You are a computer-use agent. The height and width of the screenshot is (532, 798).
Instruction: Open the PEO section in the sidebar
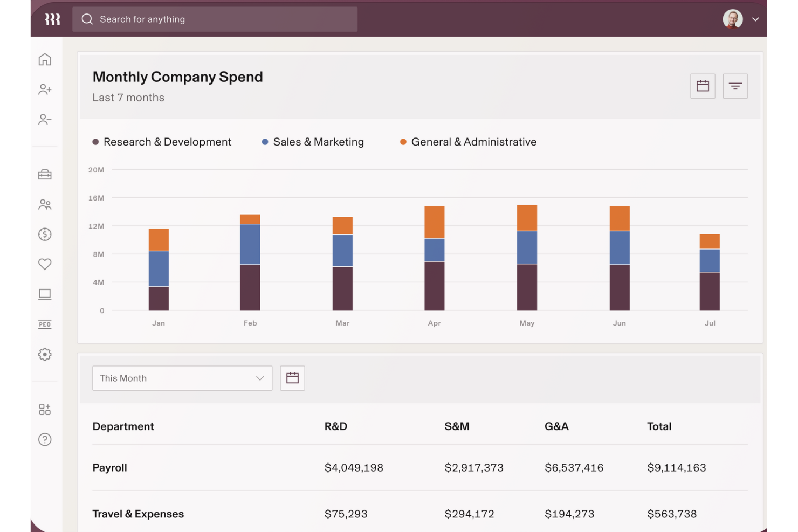(x=45, y=324)
